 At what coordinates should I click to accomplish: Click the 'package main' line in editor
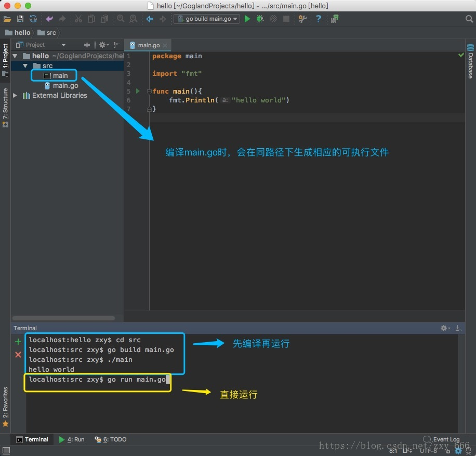(x=177, y=56)
